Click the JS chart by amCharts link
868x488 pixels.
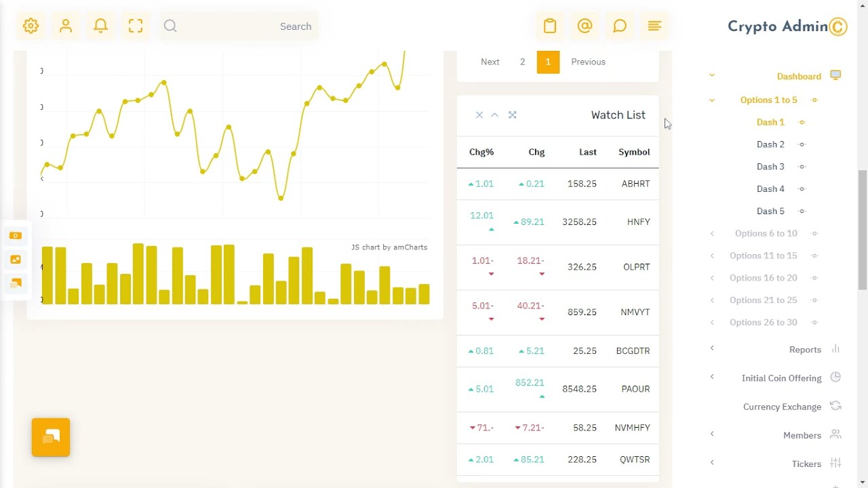pyautogui.click(x=389, y=247)
